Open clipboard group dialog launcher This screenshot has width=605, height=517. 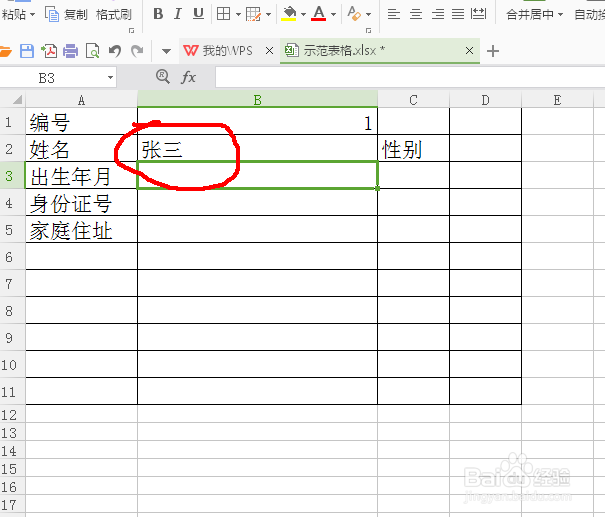[132, 30]
